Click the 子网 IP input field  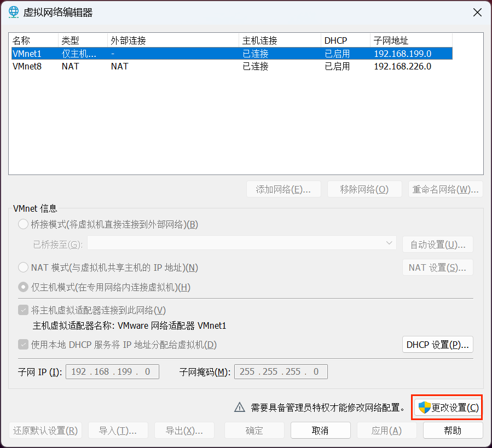point(112,372)
